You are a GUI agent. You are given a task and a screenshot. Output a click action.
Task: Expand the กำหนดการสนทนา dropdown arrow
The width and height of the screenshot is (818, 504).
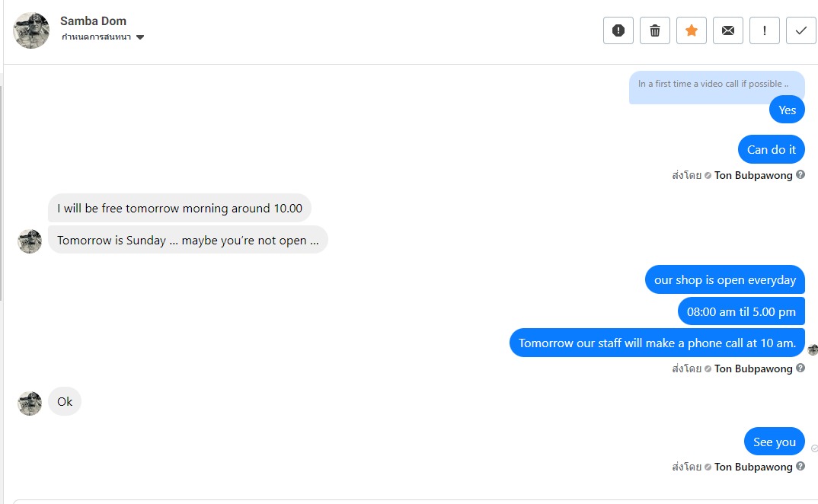point(140,37)
